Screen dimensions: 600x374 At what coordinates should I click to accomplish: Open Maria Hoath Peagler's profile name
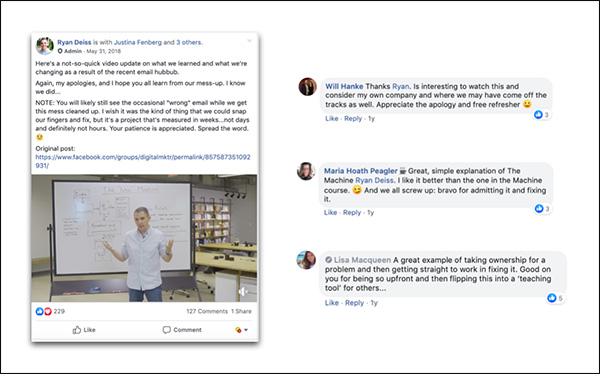(360, 171)
